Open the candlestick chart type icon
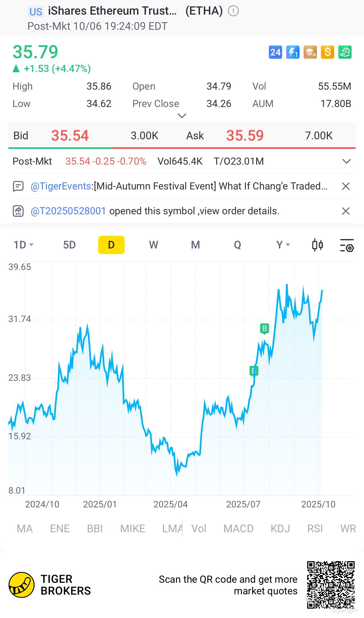The image size is (364, 618). pyautogui.click(x=317, y=245)
